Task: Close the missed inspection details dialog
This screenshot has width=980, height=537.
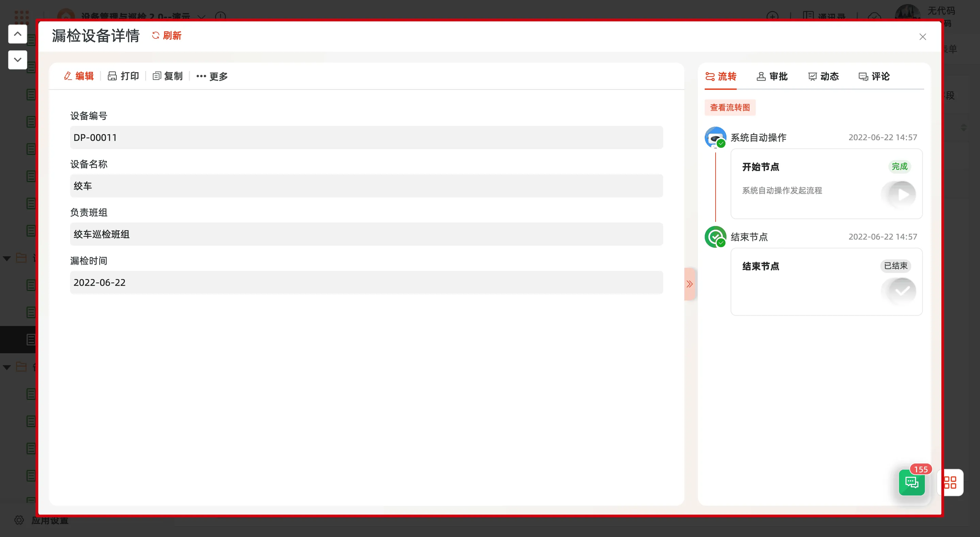Action: 922,36
